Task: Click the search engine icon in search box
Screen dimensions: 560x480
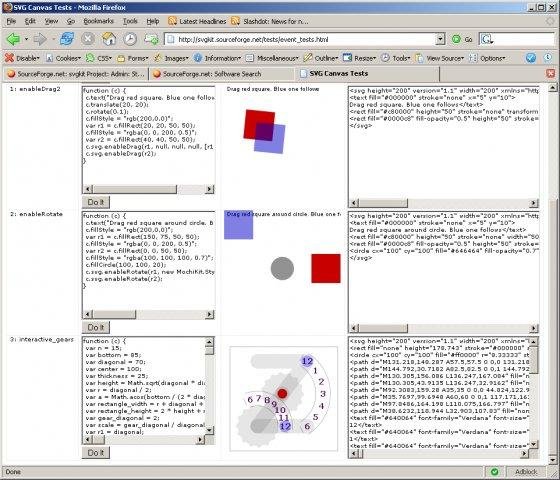Action: point(487,39)
